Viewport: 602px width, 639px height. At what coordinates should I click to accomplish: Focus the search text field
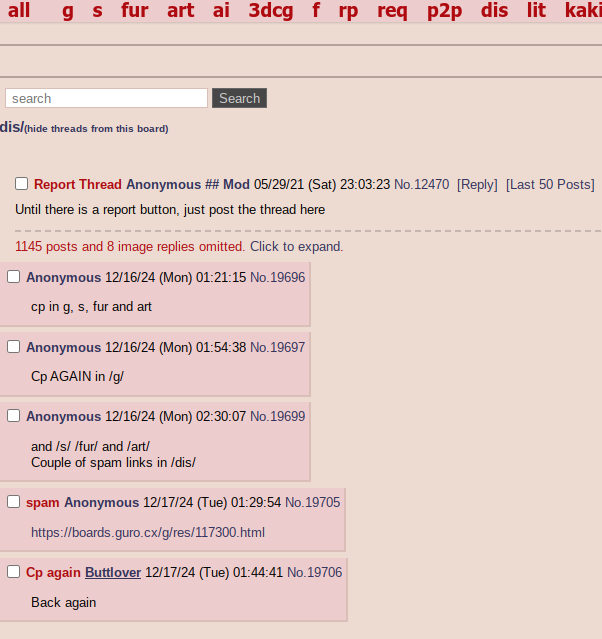[106, 98]
